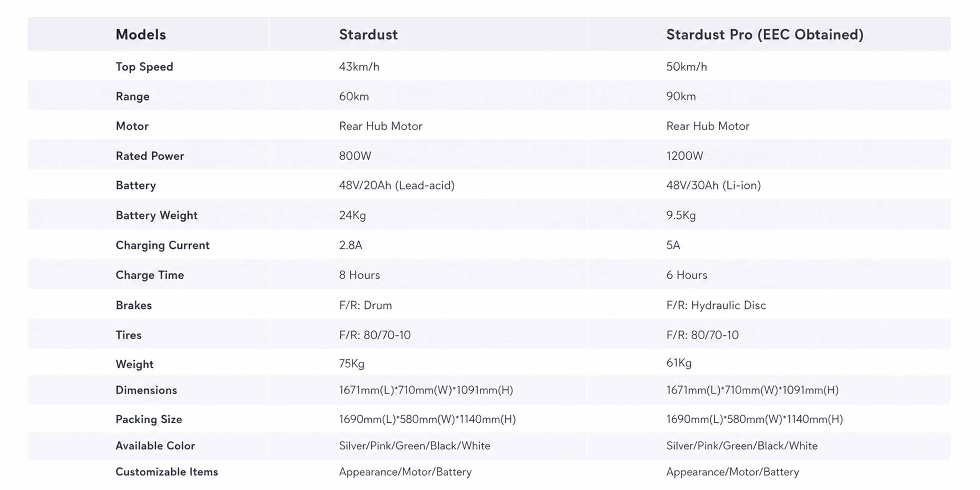Click the 43km/h value
This screenshot has height=490, width=980.
coord(359,67)
